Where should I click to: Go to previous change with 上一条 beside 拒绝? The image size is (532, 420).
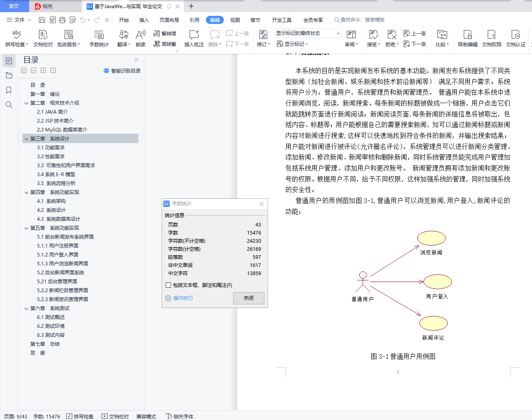pos(415,33)
